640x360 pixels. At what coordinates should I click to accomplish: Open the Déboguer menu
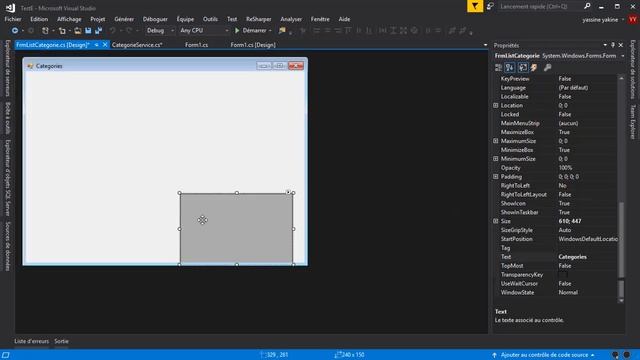155,19
